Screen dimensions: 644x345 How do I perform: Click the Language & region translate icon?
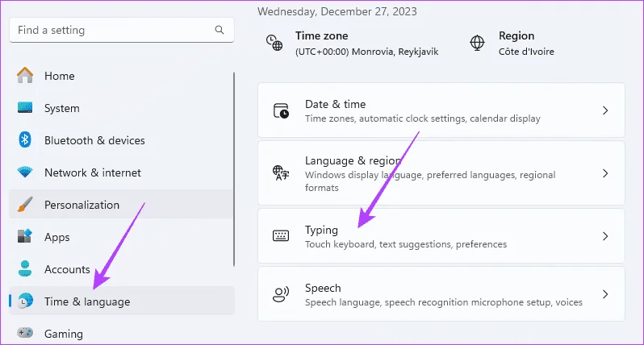[281, 172]
